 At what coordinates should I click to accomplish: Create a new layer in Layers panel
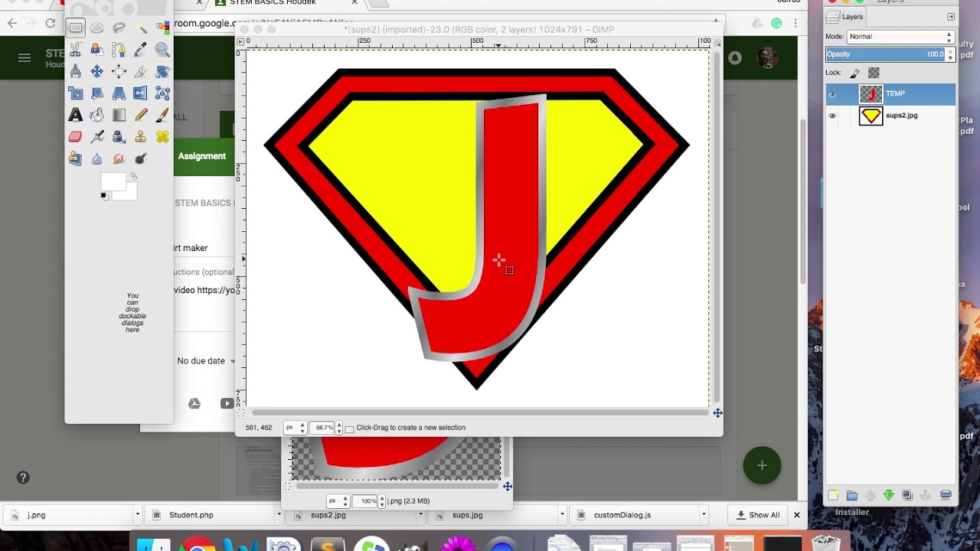pos(834,495)
